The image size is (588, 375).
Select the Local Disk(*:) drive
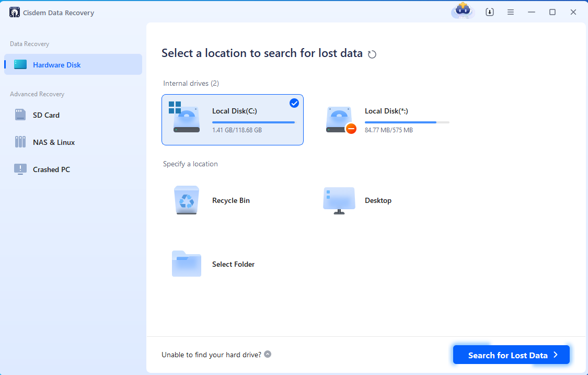point(387,120)
